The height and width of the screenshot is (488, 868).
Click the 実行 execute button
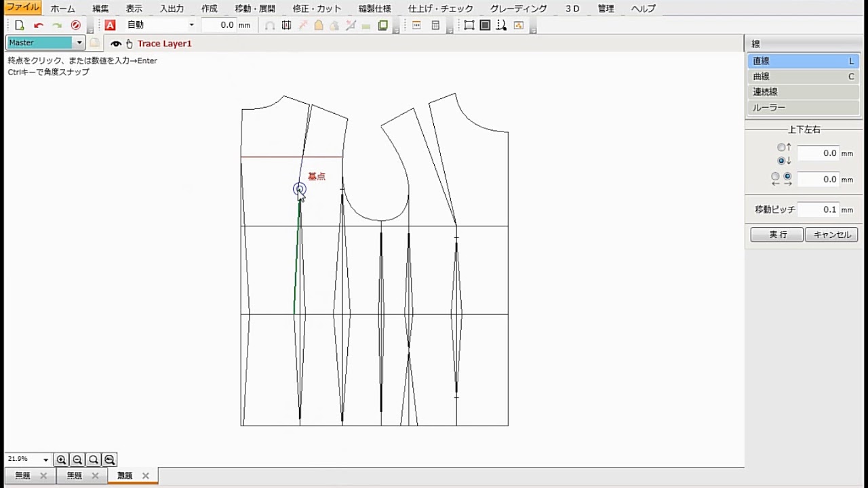pos(777,235)
